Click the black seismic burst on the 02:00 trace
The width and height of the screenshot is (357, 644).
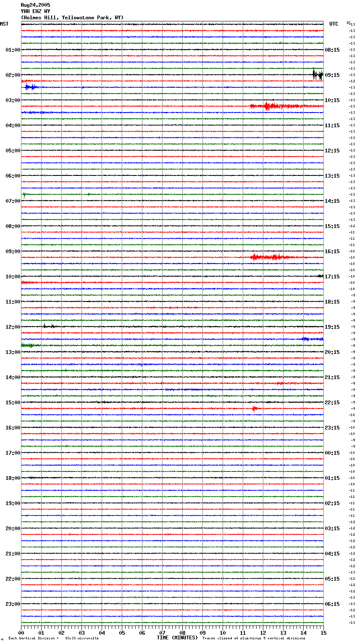pyautogui.click(x=318, y=75)
